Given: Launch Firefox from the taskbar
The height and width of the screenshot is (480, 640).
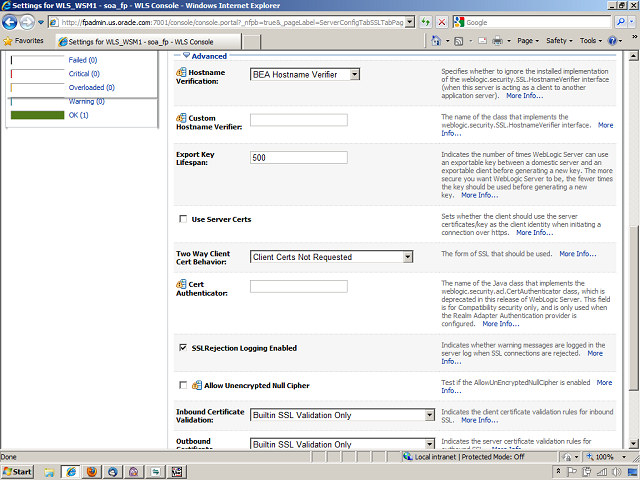Looking at the screenshot, I should point(92,470).
